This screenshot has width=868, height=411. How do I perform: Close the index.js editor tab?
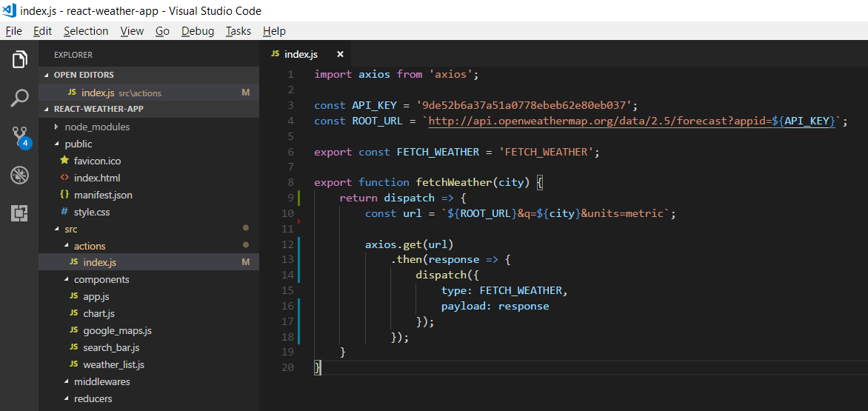coord(341,54)
